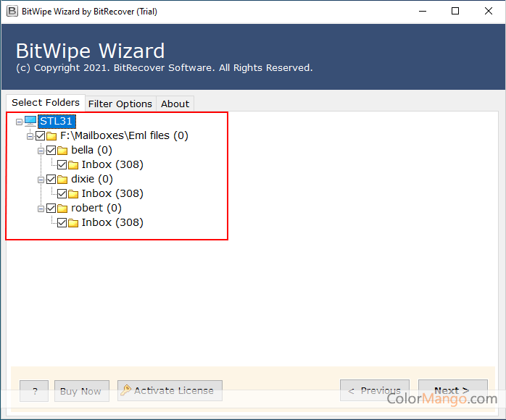Select the 'bella (0)' tree row
506x420 pixels.
[x=91, y=150]
